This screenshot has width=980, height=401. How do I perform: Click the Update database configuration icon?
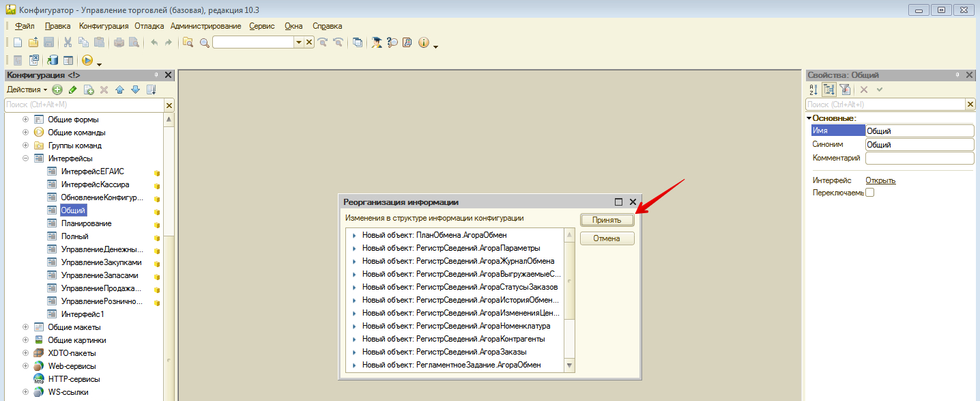coord(53,60)
